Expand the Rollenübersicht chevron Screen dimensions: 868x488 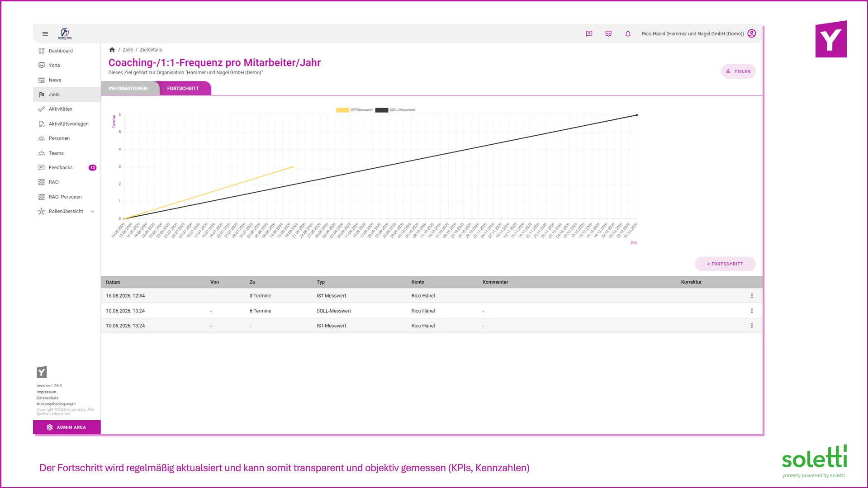pyautogui.click(x=92, y=211)
